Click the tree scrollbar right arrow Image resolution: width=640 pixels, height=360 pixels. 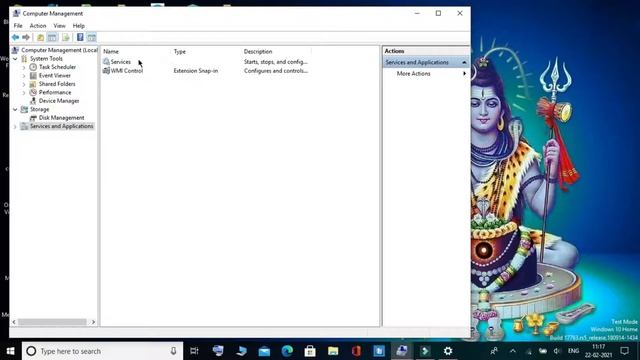(x=93, y=322)
